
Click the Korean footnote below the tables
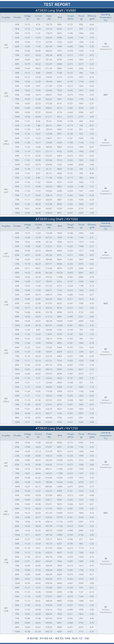coord(57,638)
